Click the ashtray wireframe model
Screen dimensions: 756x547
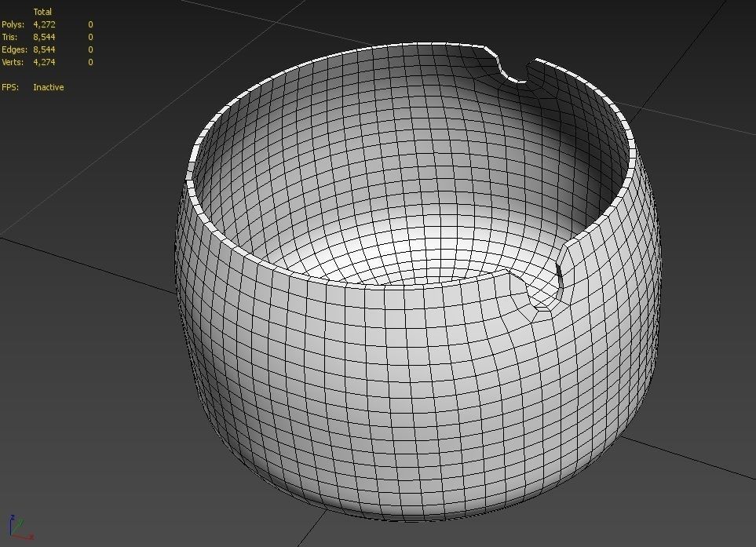418,282
